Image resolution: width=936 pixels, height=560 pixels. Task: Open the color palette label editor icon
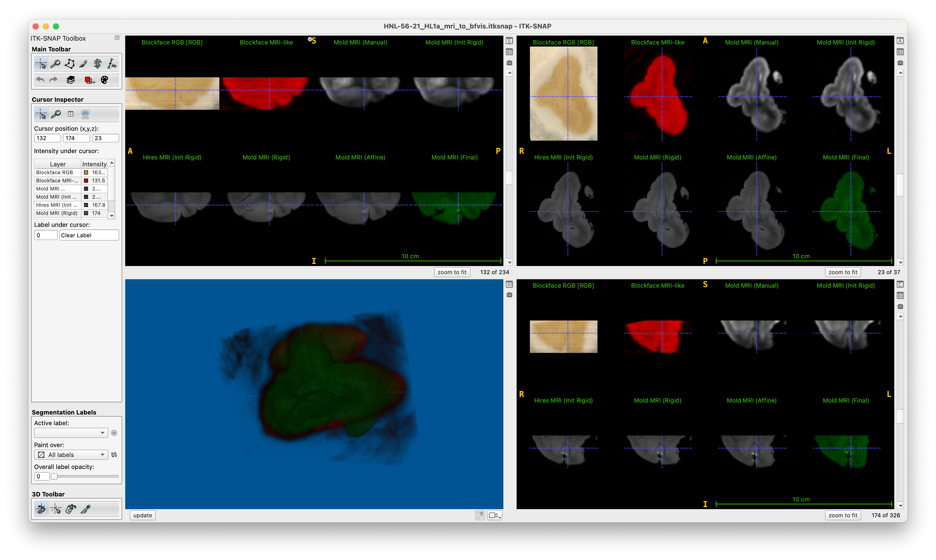(105, 80)
